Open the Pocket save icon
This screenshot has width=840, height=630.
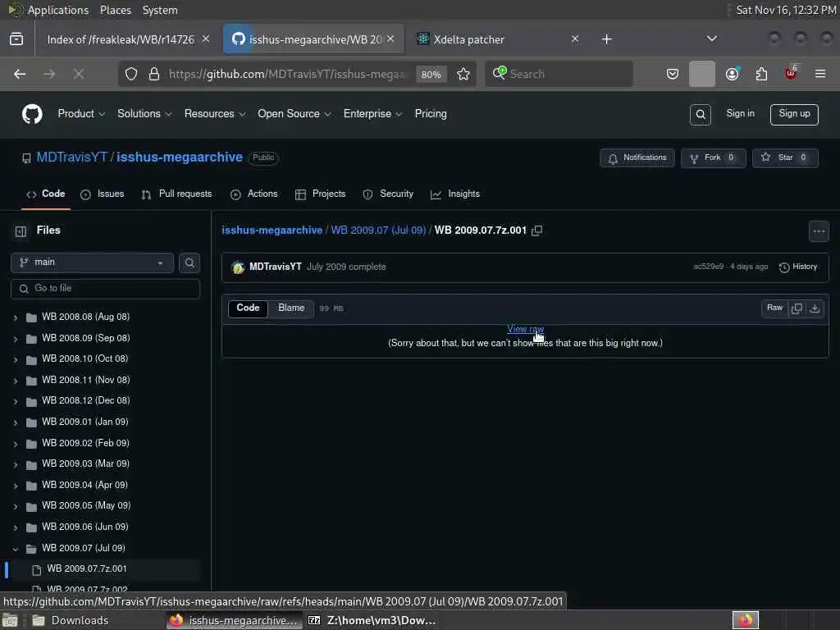[673, 74]
